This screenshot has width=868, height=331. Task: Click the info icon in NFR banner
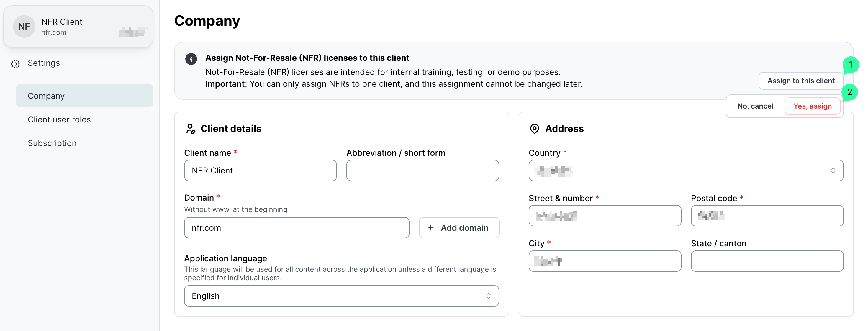[x=191, y=59]
